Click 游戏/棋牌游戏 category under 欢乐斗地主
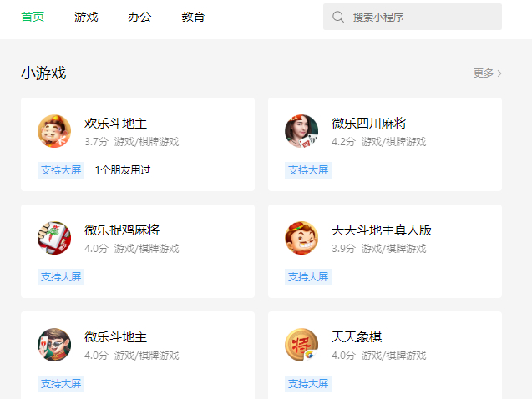The height and width of the screenshot is (399, 532). 147,142
